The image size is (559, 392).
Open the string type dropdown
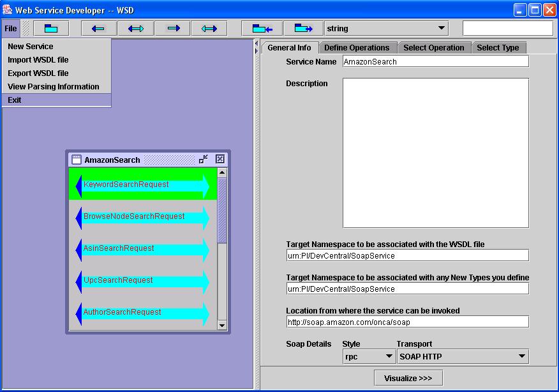[387, 29]
